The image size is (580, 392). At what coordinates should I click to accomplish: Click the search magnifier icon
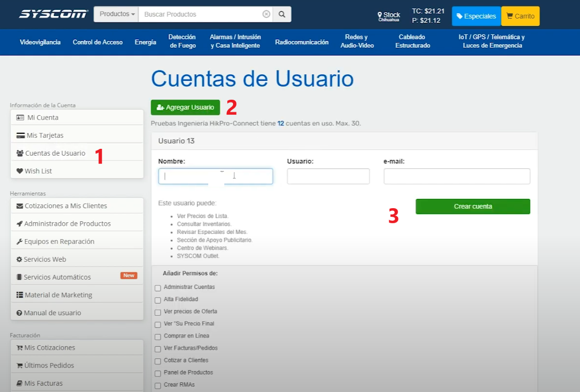282,15
